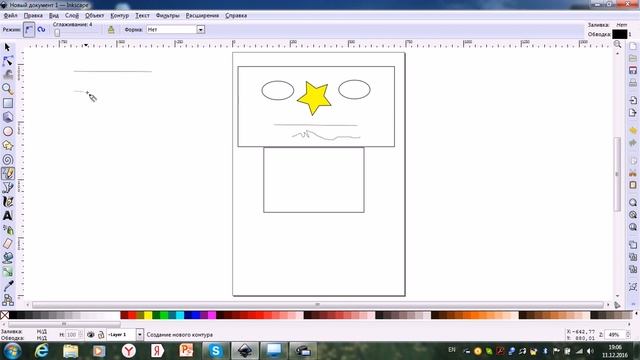Enable Spiro path mode in Режим
Image resolution: width=640 pixels, height=360 pixels.
(41, 30)
